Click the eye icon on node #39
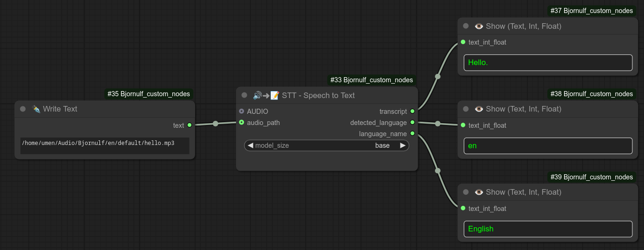The height and width of the screenshot is (250, 644). [479, 192]
